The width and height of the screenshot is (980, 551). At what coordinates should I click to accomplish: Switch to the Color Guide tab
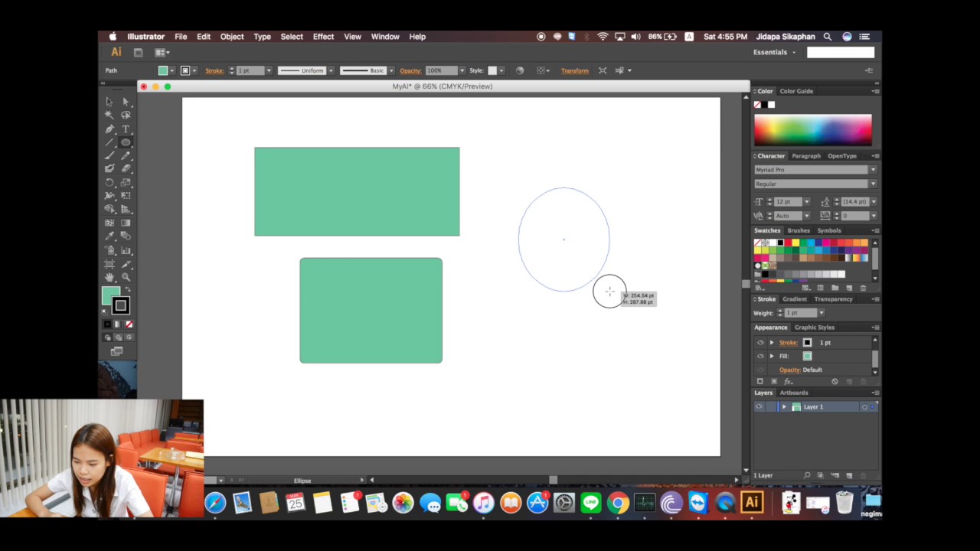[x=796, y=91]
